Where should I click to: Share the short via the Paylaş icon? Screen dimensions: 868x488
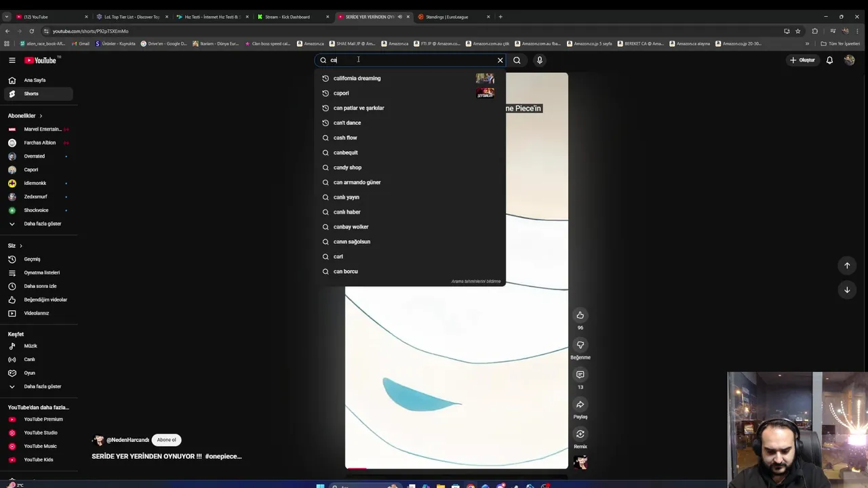[580, 405]
